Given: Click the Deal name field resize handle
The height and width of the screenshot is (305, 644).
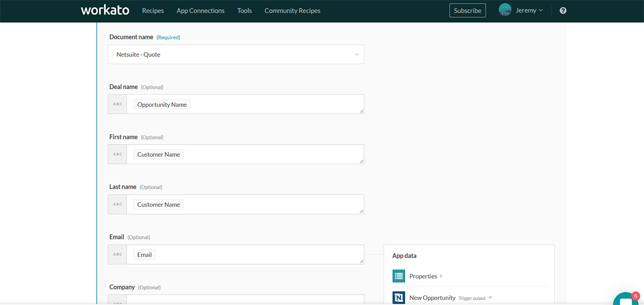Looking at the screenshot, I should [361, 111].
